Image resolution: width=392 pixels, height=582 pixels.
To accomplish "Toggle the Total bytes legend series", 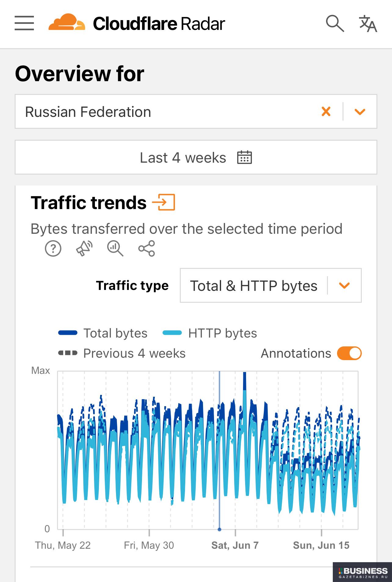I will (x=103, y=333).
